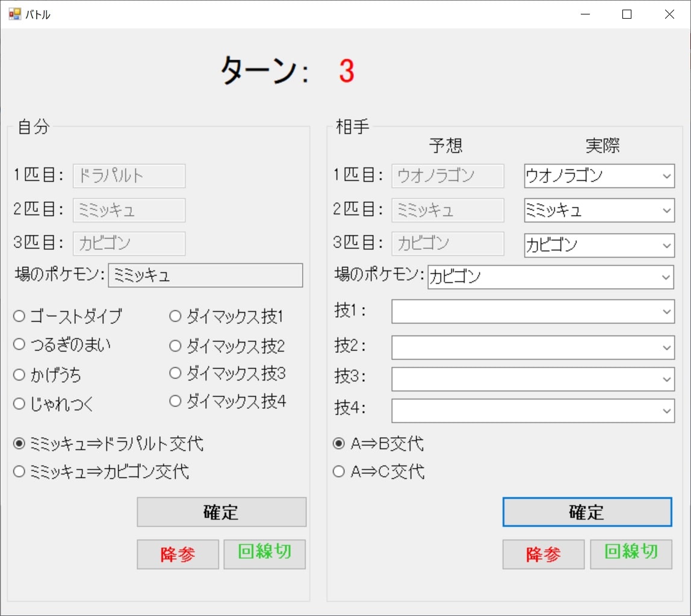691x616 pixels.
Task: Click the 予想 column header
Action: pyautogui.click(x=445, y=146)
